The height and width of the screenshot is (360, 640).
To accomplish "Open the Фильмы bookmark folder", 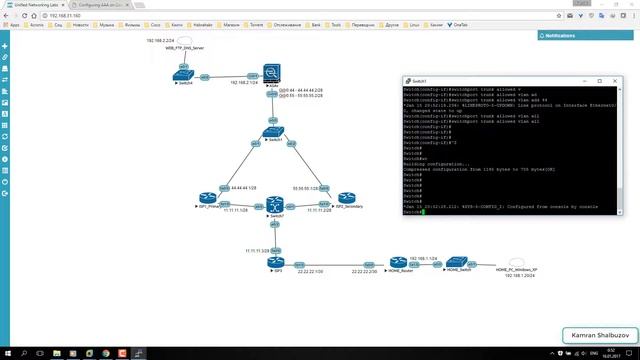I will [129, 25].
